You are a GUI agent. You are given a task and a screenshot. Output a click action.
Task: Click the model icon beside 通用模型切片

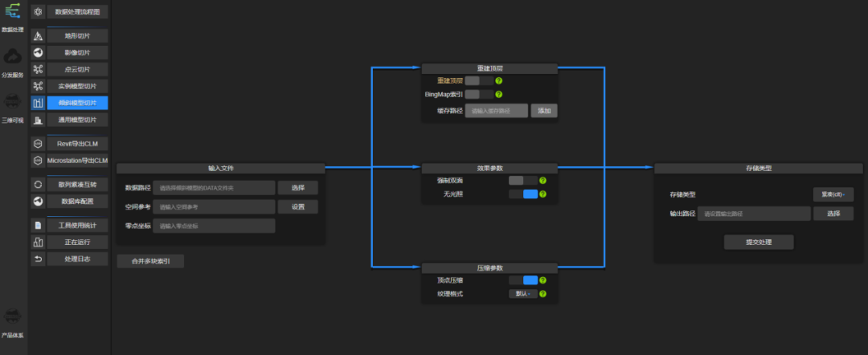(x=39, y=120)
